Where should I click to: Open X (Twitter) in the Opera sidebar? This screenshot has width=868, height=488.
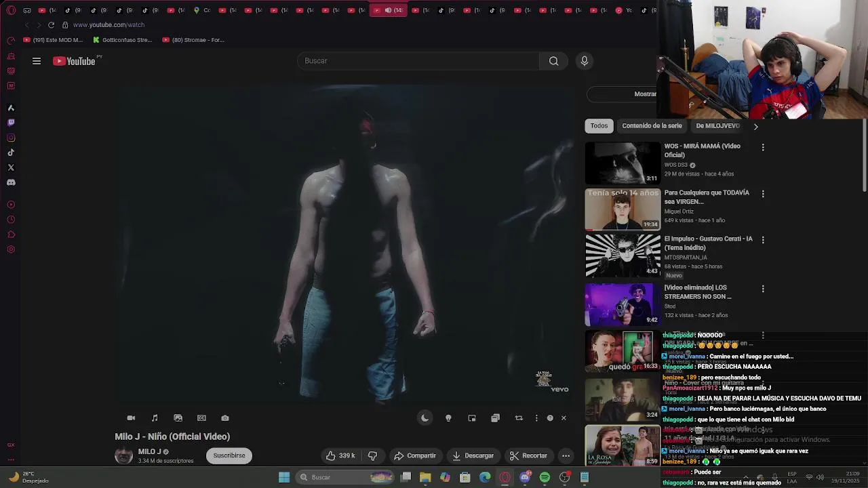11,167
